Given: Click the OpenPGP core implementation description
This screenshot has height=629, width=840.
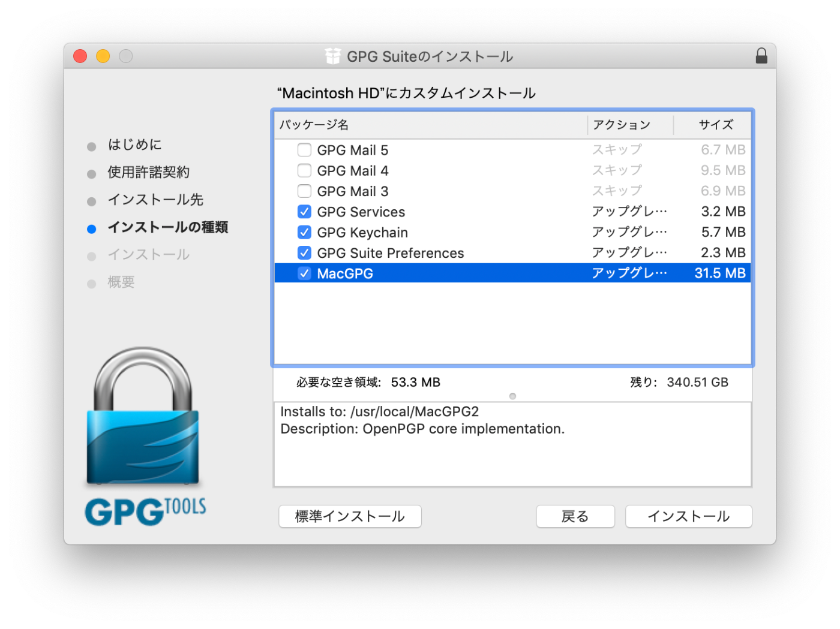Looking at the screenshot, I should click(422, 429).
